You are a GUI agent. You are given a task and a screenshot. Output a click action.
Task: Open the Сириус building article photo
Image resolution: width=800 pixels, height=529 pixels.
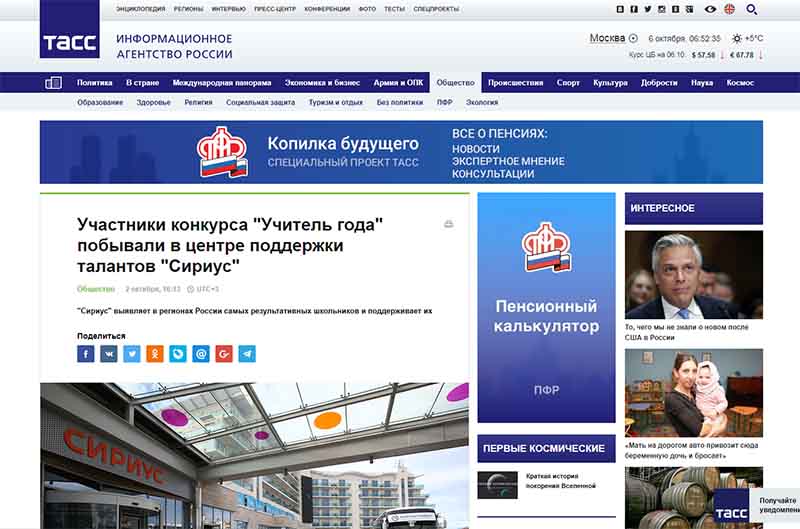(255, 456)
